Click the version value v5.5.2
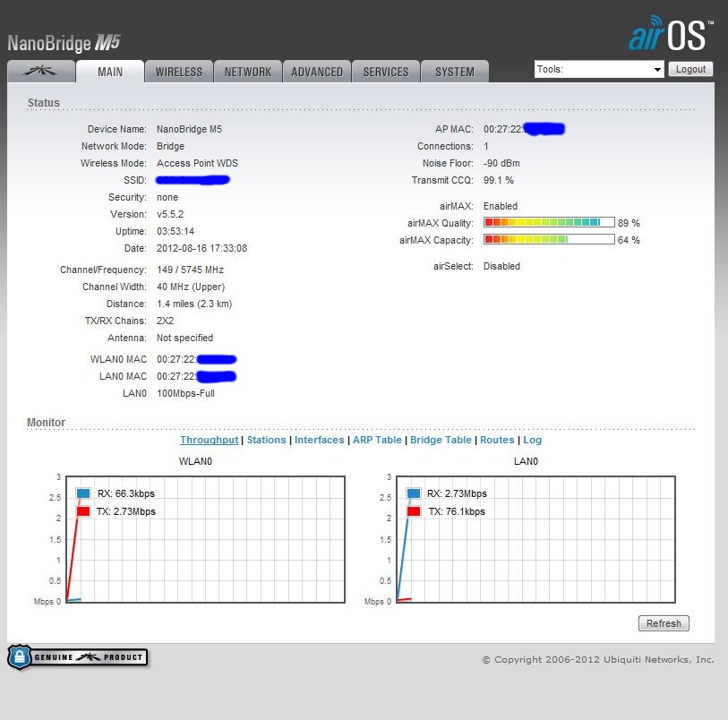 coord(170,214)
